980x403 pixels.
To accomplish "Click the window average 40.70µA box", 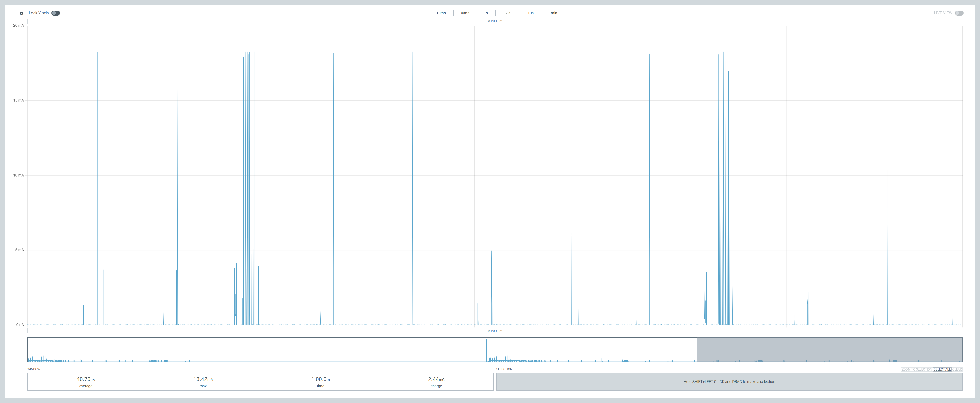I will [86, 382].
